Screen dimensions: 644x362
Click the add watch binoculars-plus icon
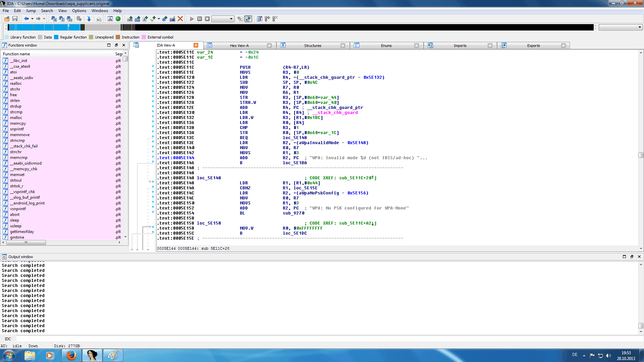pos(267,19)
